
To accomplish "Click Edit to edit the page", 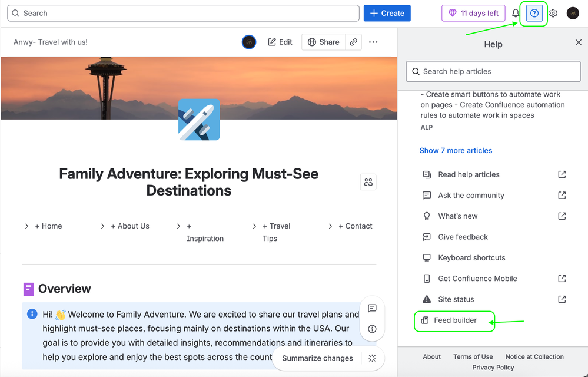I will point(280,42).
